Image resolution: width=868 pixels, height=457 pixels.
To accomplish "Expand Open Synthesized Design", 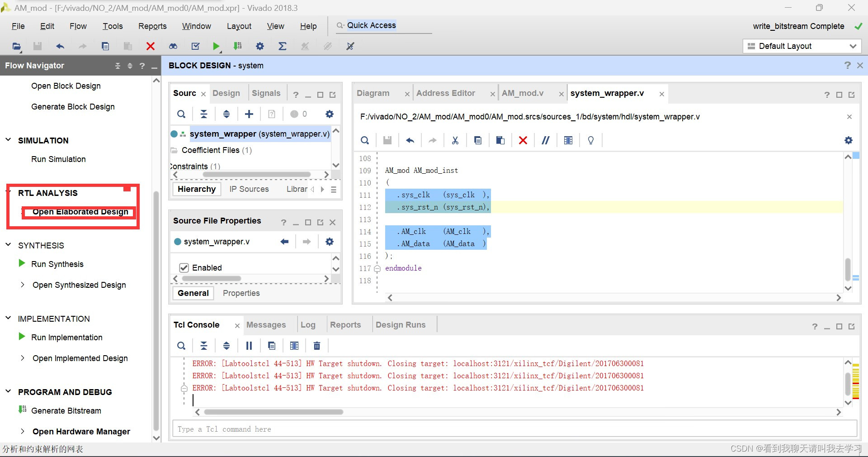I will [23, 285].
